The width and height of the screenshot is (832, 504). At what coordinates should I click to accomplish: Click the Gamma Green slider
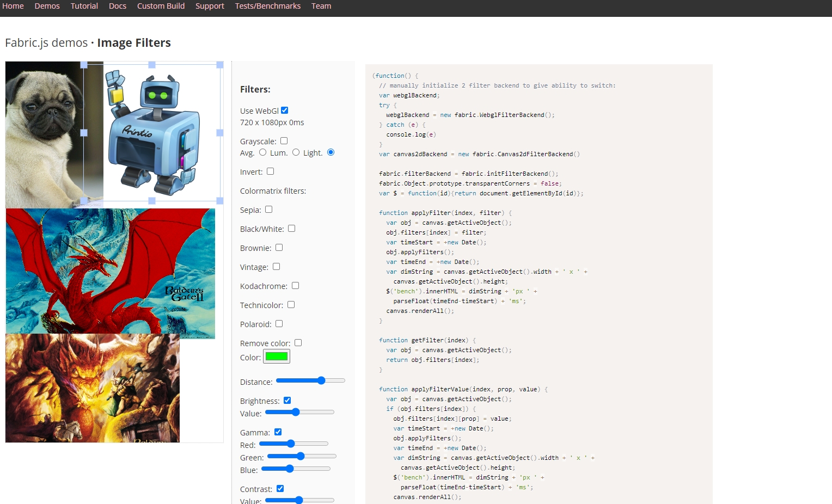[302, 456]
